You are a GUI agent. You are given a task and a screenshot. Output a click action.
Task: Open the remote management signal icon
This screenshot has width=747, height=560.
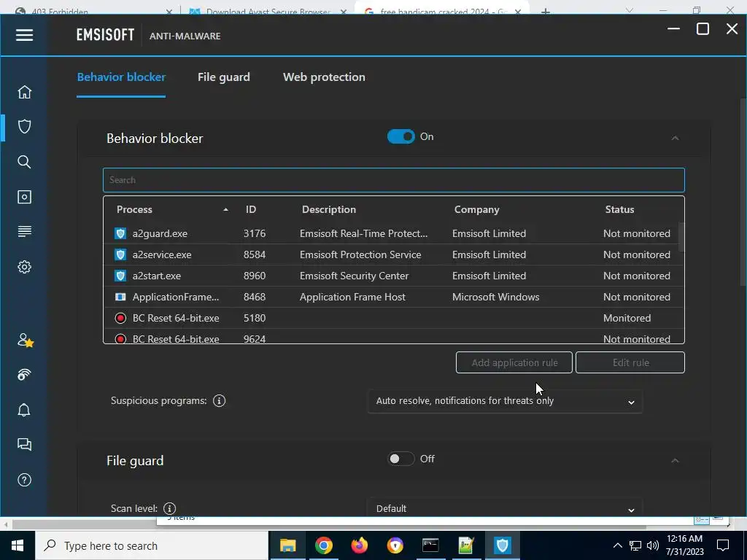coord(24,375)
